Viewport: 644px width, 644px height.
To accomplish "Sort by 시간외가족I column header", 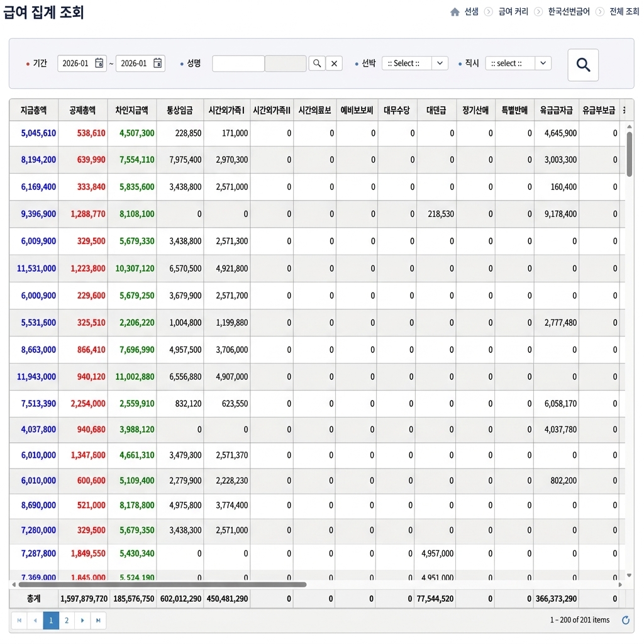I will (x=226, y=110).
